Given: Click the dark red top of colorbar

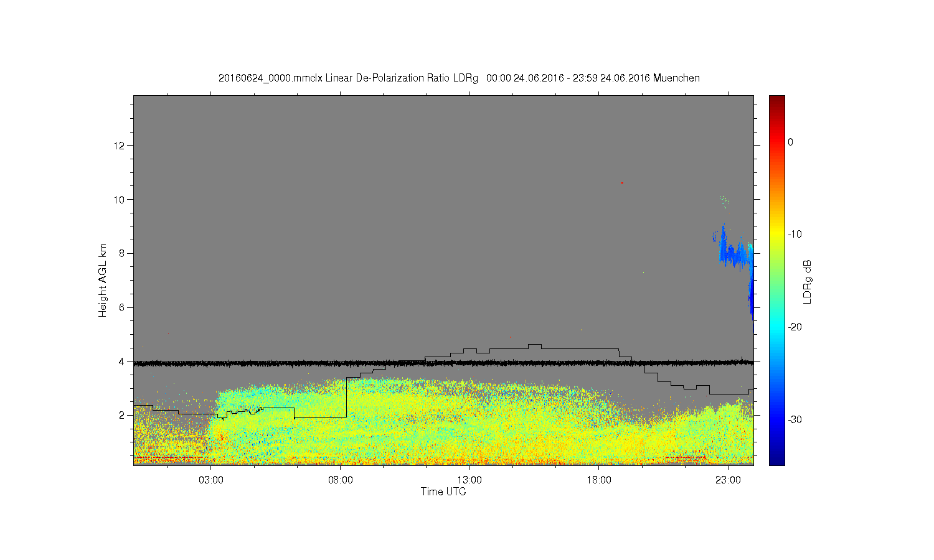Looking at the screenshot, I should [x=777, y=100].
